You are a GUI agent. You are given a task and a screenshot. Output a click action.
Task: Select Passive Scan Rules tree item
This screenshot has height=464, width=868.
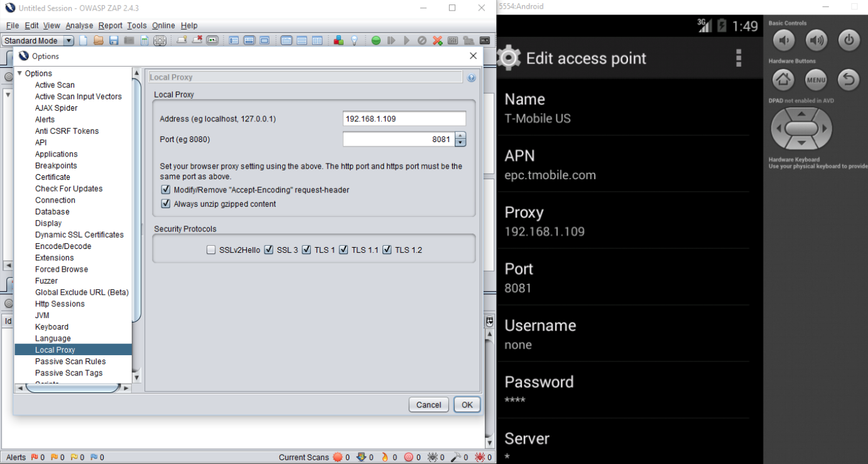point(70,362)
